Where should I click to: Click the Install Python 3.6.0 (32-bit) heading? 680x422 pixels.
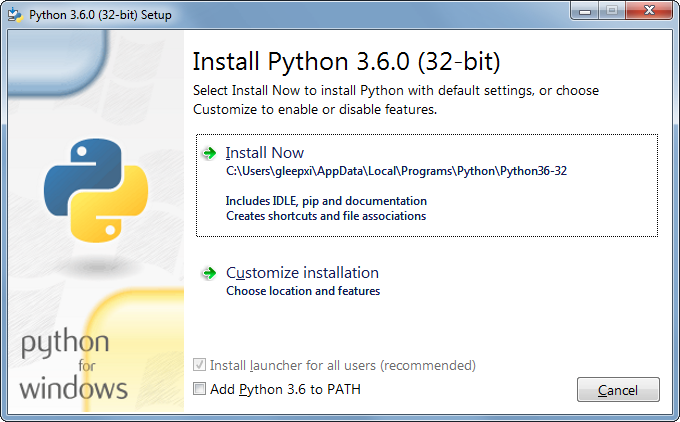[x=347, y=62]
